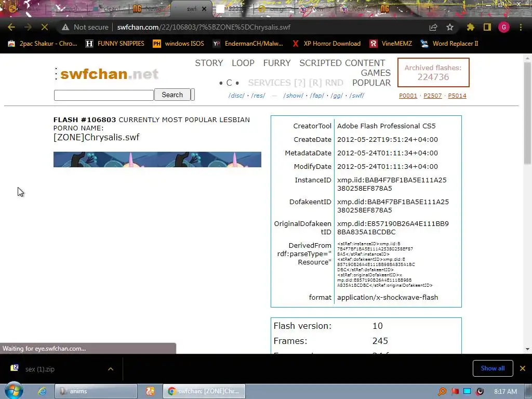Viewport: 532px width, 399px height.
Task: Click Show all downloads
Action: click(493, 368)
